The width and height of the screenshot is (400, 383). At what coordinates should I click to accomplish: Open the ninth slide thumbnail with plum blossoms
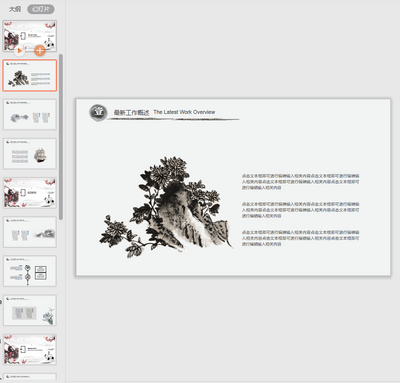tap(30, 349)
